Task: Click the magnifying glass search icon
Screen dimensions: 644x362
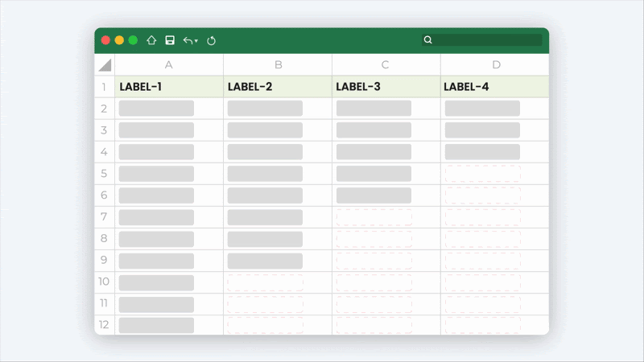Action: pos(428,39)
